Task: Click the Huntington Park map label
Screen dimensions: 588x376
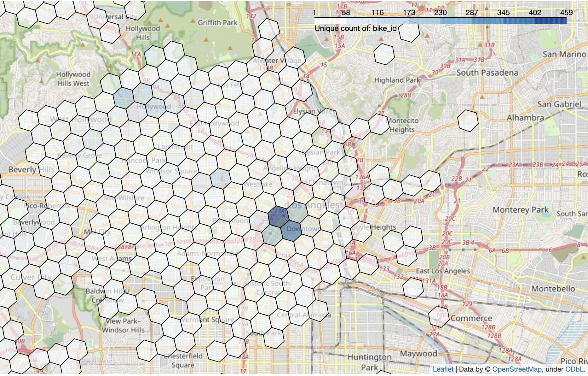Action: tap(369, 362)
